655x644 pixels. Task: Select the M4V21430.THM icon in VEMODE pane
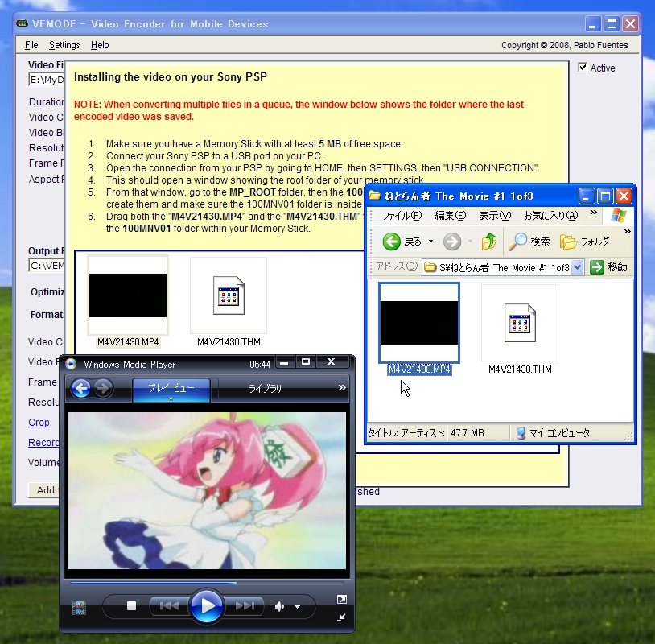(229, 295)
